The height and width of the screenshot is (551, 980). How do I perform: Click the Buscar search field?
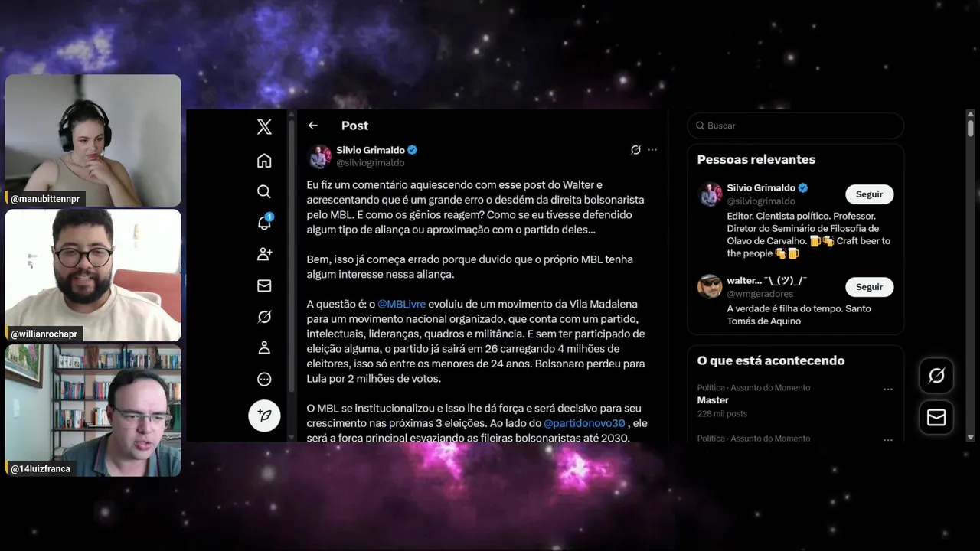point(795,126)
